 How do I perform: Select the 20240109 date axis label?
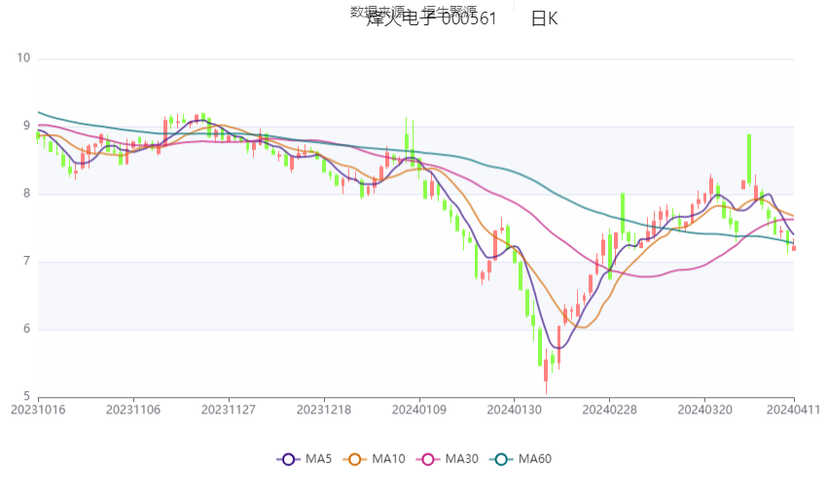[419, 411]
